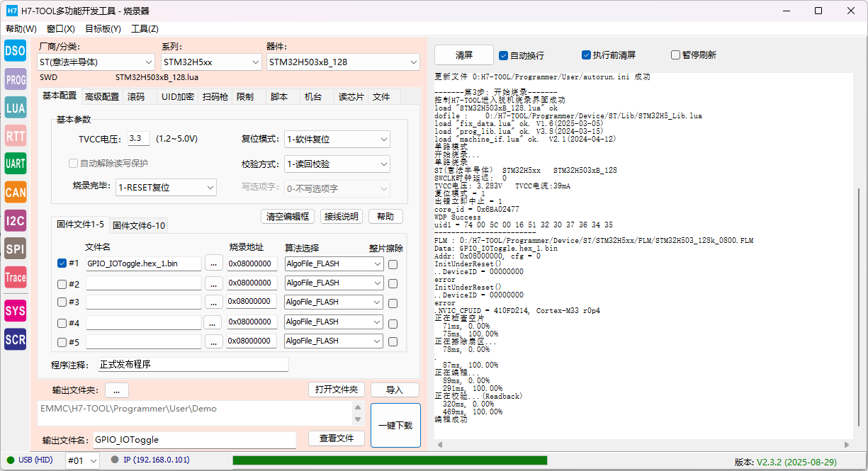Click the log panel horizontal scrollbar
Screen dimensions: 868x471
pyautogui.click(x=645, y=444)
